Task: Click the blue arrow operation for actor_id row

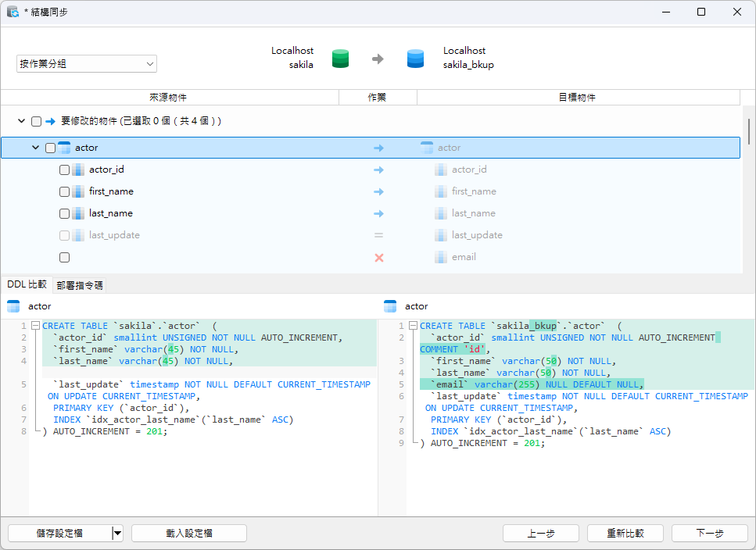Action: coord(379,170)
